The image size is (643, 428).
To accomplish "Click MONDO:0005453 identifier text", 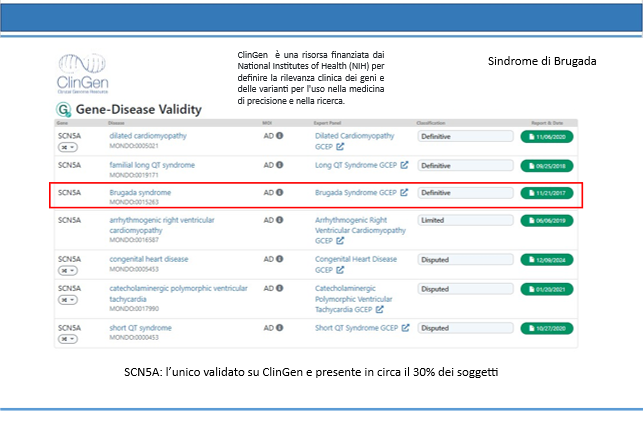I will pos(134,269).
